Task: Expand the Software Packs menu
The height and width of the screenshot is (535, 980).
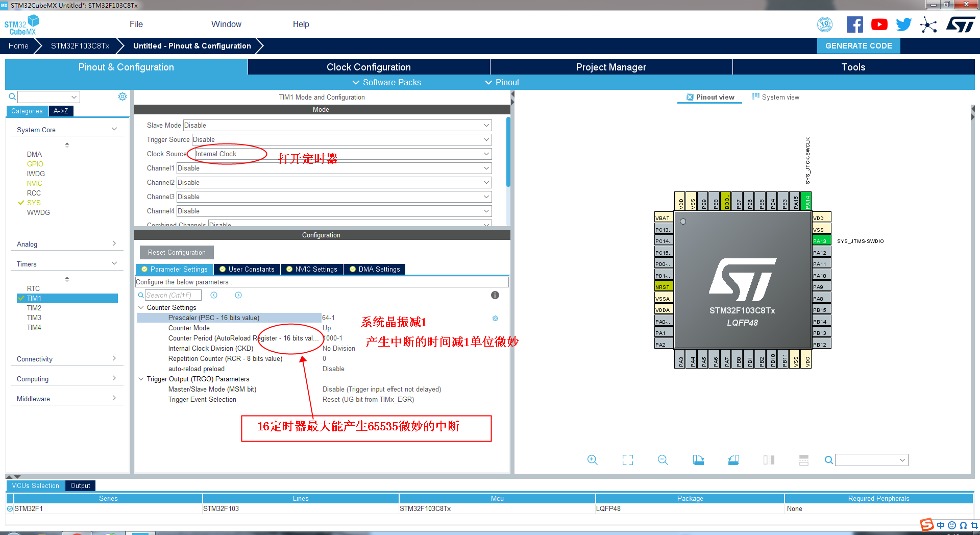Action: 386,82
